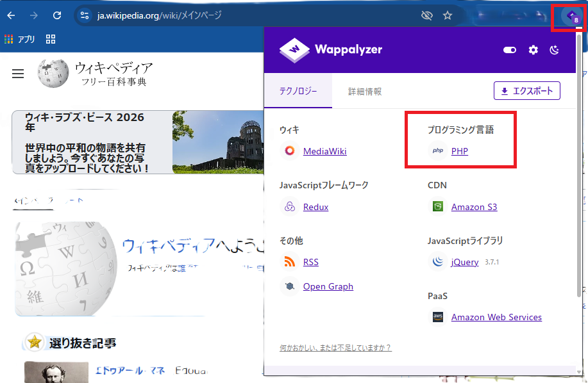Toggle the Wappalyzer on/off switch
This screenshot has width=588, height=383.
click(x=510, y=50)
